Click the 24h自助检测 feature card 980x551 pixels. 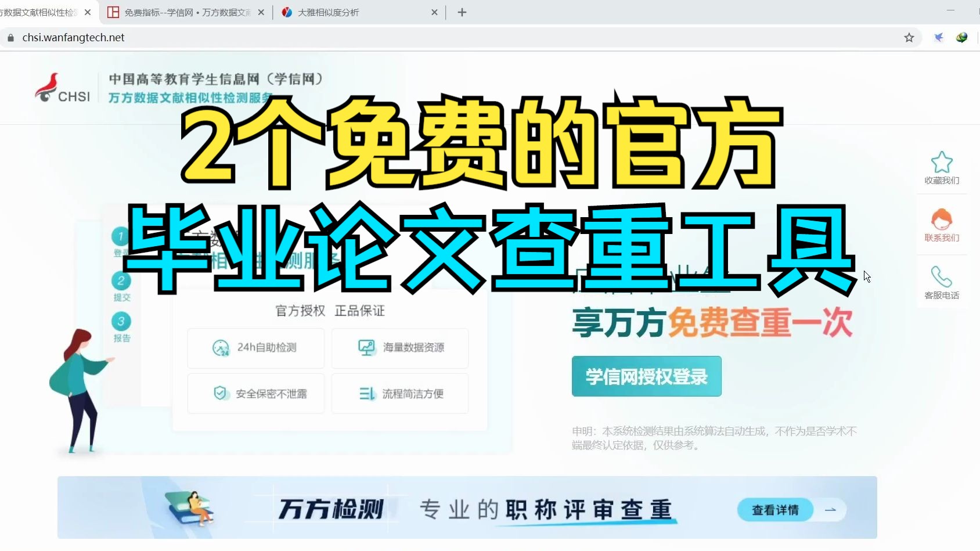click(x=255, y=348)
